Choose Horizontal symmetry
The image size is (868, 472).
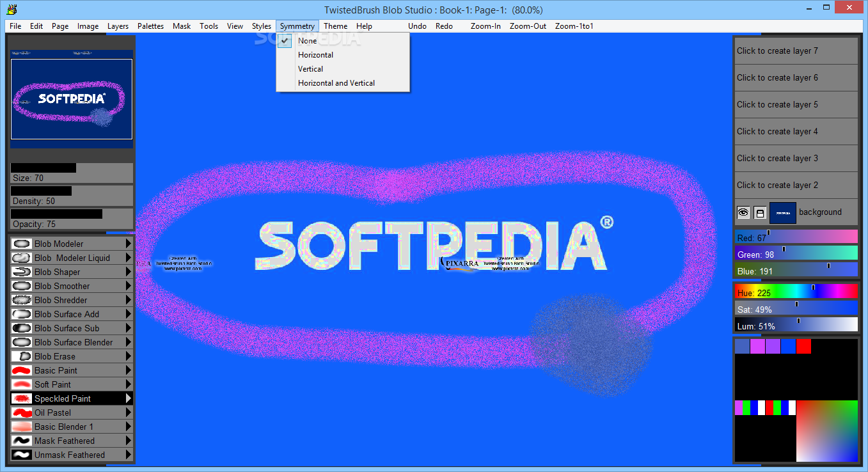[x=343, y=54]
